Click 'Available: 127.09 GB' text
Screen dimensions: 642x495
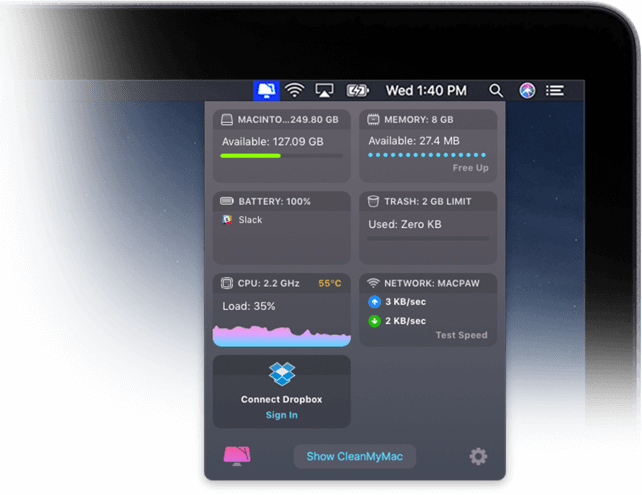273,142
